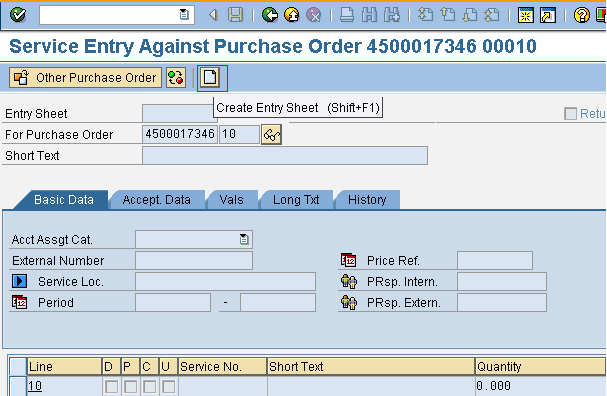Check the U column box on line 10
The image size is (607, 396).
click(168, 386)
